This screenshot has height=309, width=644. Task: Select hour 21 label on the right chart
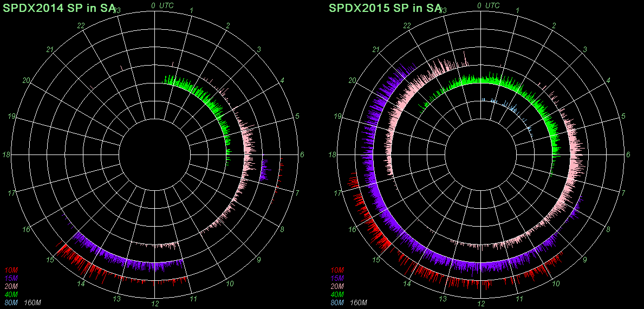[x=376, y=50]
